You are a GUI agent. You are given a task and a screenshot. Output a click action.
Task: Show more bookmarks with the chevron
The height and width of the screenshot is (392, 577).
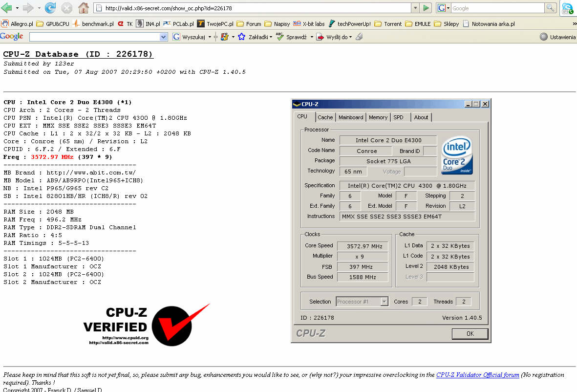pyautogui.click(x=575, y=23)
